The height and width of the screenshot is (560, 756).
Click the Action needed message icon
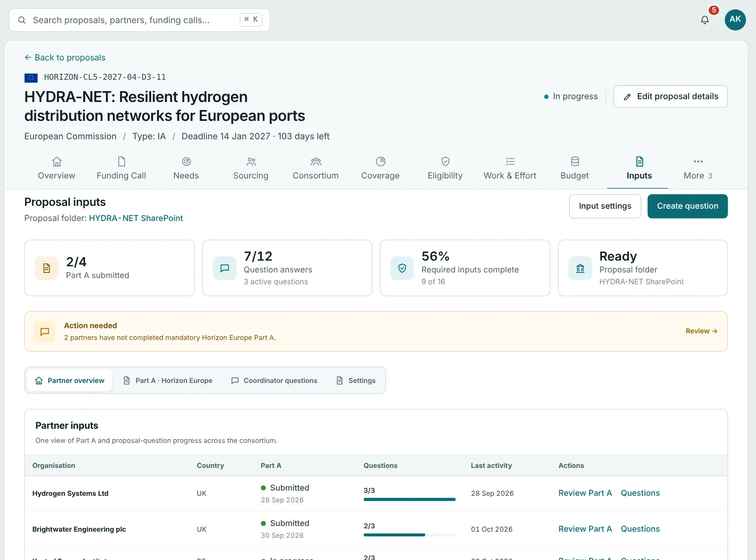click(45, 331)
